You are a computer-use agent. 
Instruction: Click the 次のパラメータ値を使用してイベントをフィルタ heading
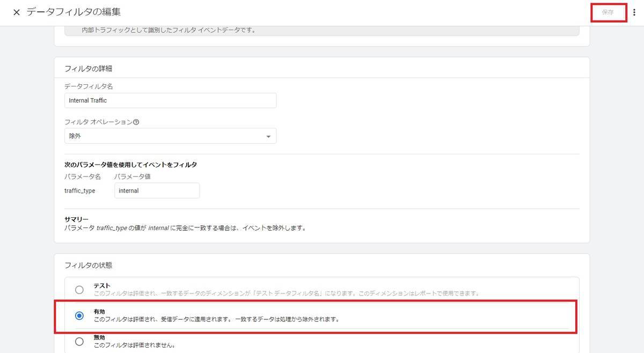pyautogui.click(x=130, y=165)
